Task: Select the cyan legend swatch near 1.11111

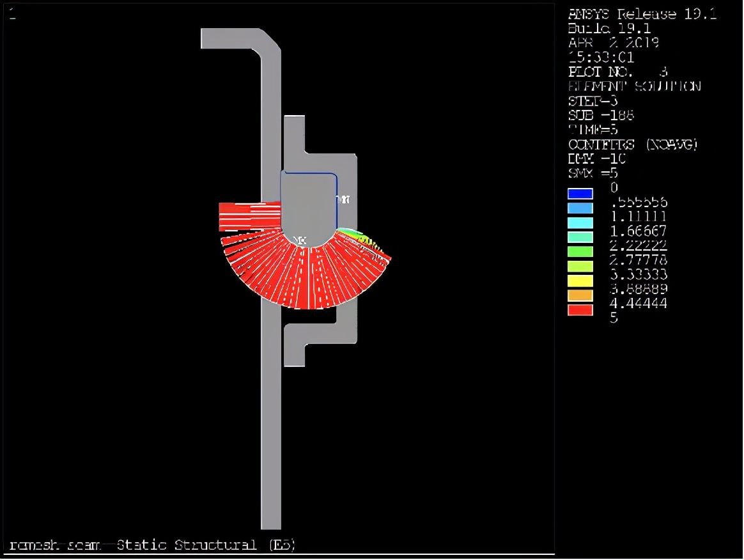Action: pyautogui.click(x=580, y=222)
